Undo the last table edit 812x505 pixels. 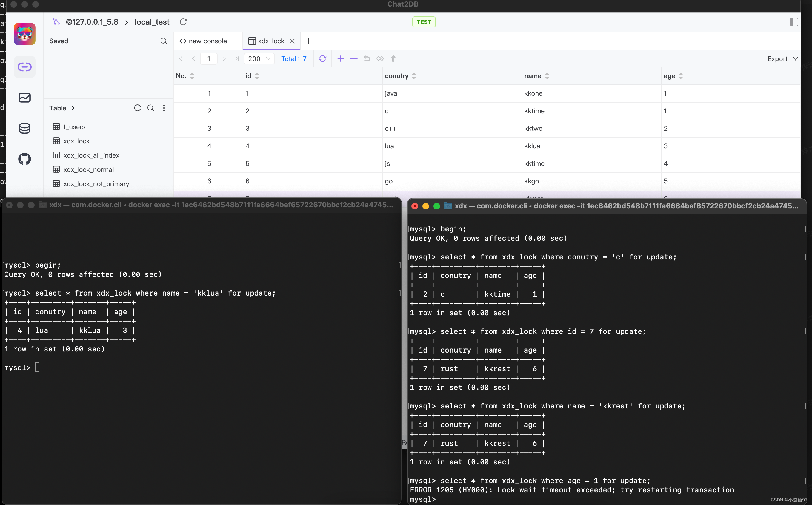(367, 59)
